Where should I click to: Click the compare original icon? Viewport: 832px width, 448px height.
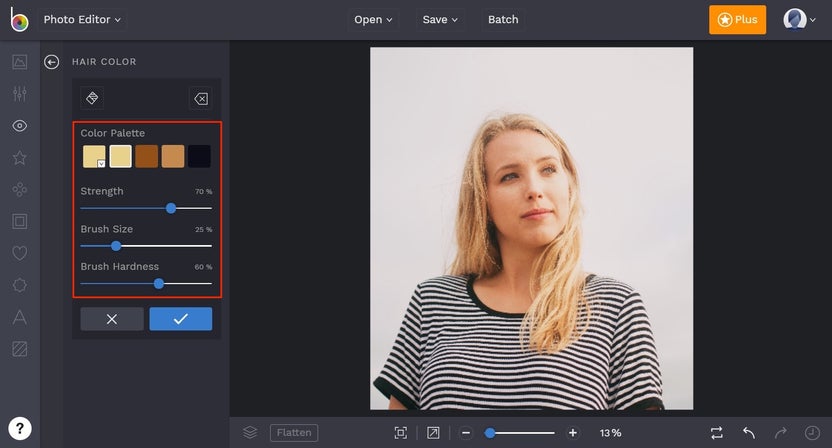point(716,433)
